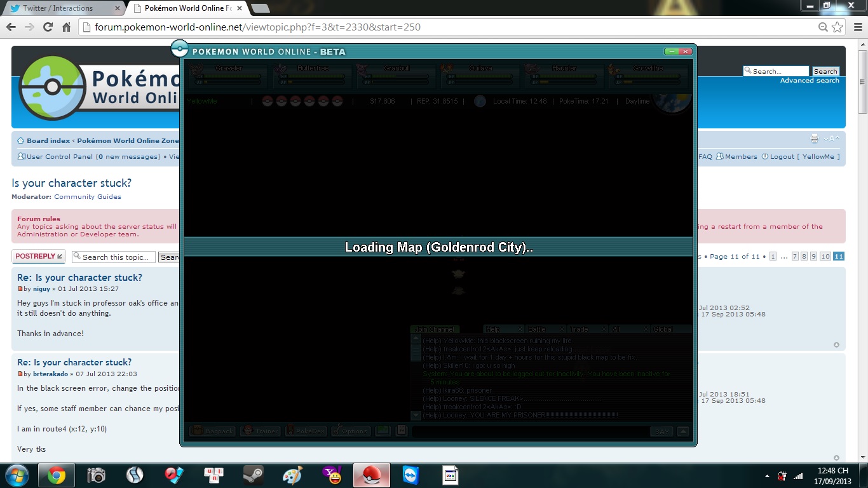Image resolution: width=868 pixels, height=488 pixels.
Task: Open the Community Guides moderator link
Action: pos(88,197)
